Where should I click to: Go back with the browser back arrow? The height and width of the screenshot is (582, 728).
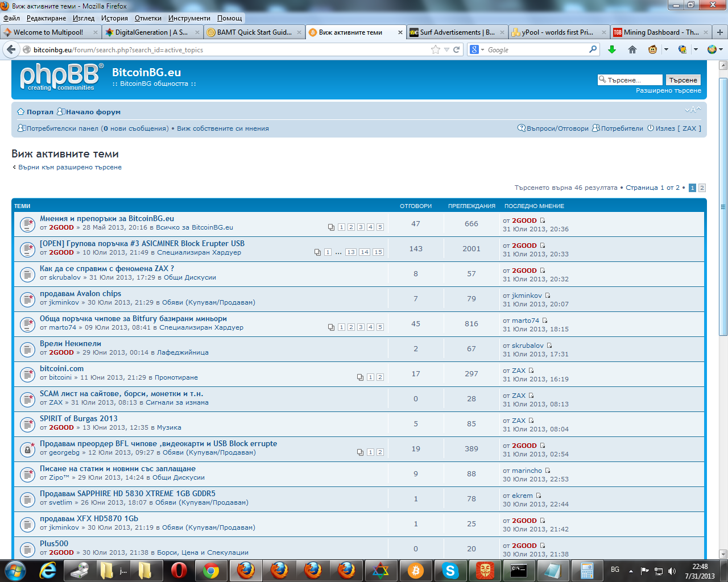point(11,49)
